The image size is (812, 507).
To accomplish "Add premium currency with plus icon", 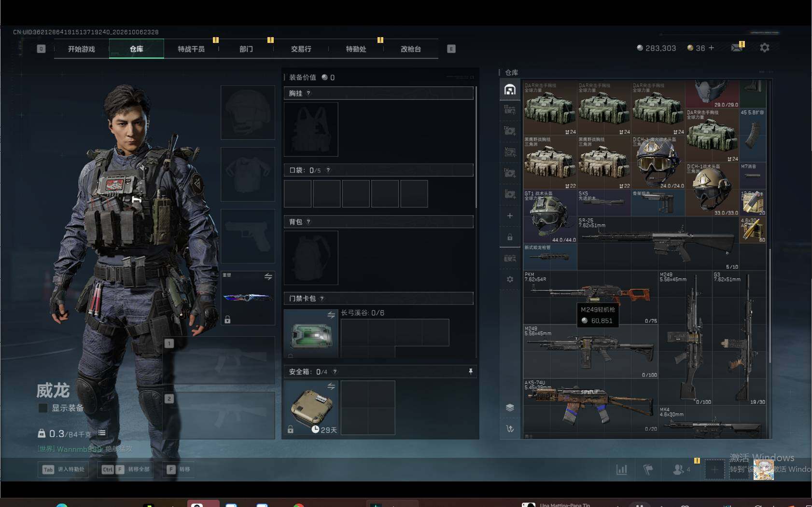I will click(711, 48).
